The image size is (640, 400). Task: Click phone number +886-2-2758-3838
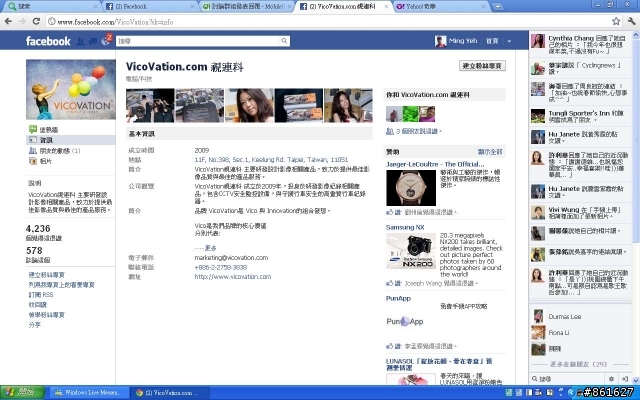click(220, 267)
